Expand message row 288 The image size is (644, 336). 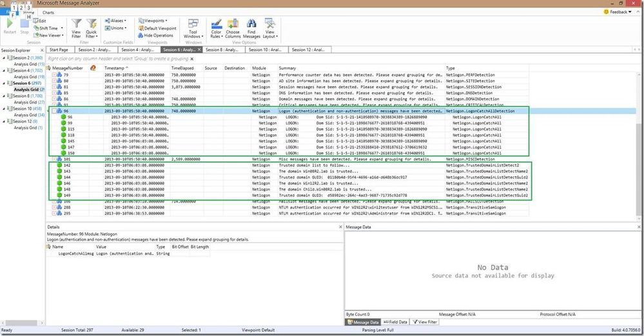click(54, 208)
